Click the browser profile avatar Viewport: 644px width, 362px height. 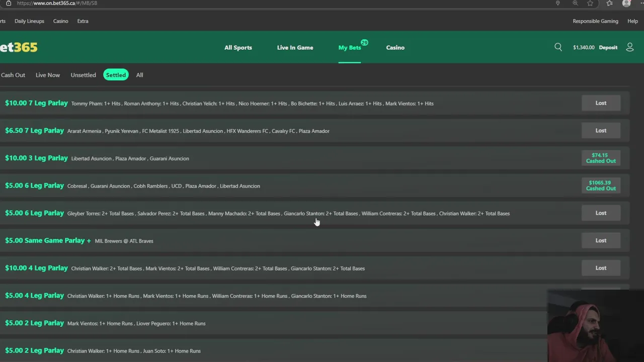click(x=626, y=3)
